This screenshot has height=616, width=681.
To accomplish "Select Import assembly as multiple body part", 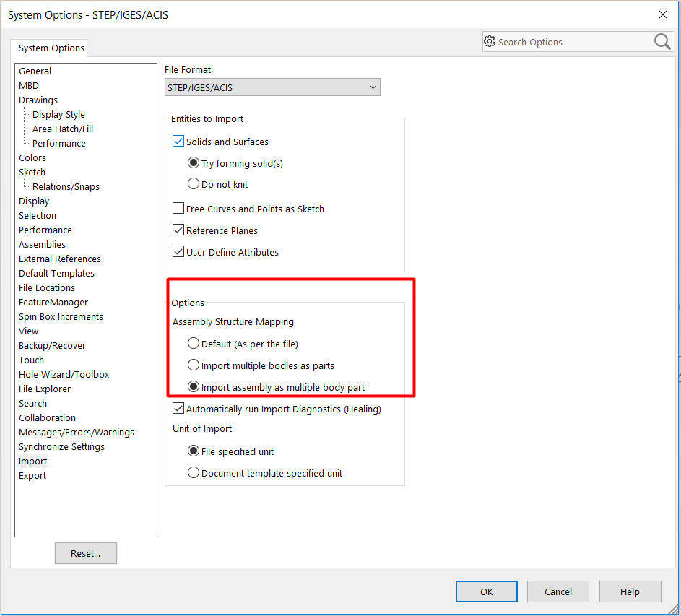I will coord(194,386).
